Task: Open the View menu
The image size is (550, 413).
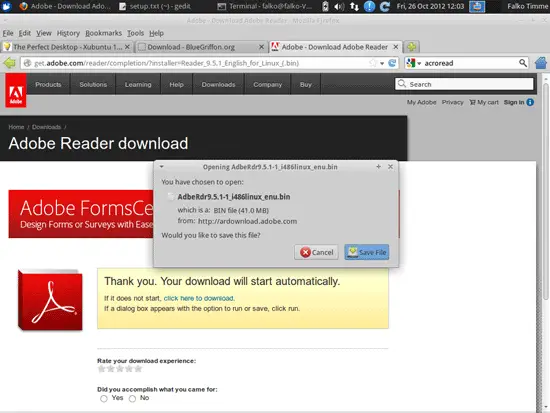Action: (44, 33)
